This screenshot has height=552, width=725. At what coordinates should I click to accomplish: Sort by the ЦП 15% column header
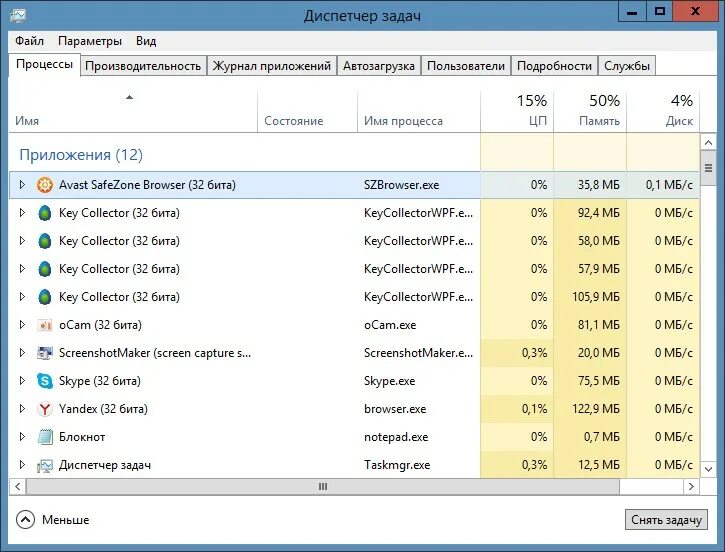pyautogui.click(x=517, y=111)
